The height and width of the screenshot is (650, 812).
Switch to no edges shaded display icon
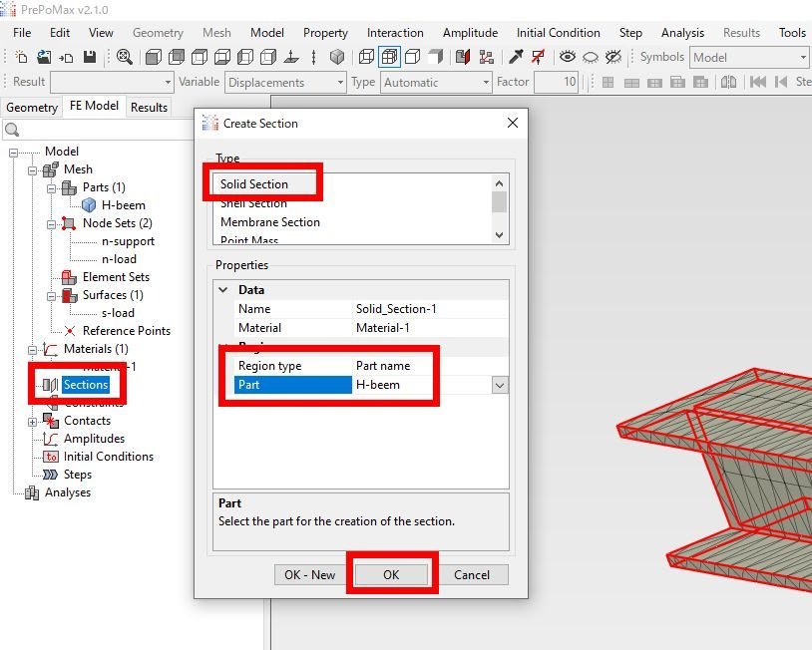click(x=436, y=57)
